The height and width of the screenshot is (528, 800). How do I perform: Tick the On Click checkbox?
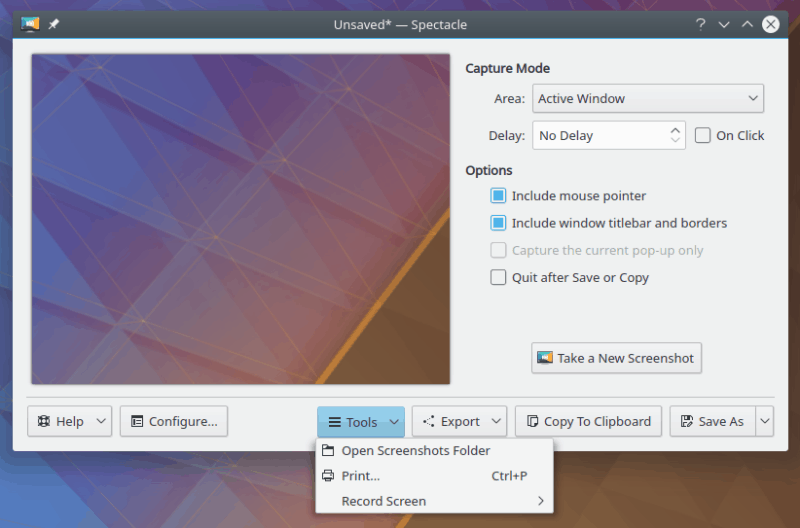tap(703, 135)
